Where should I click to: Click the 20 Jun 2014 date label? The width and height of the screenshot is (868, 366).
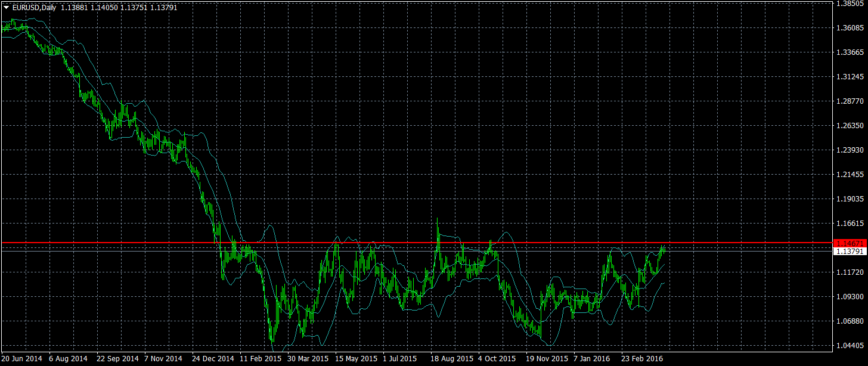coord(21,359)
